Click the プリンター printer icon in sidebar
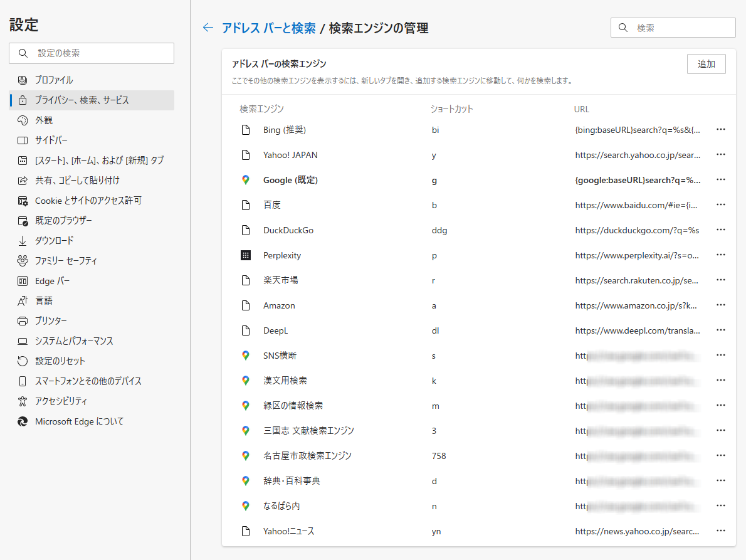746x560 pixels. (x=23, y=321)
